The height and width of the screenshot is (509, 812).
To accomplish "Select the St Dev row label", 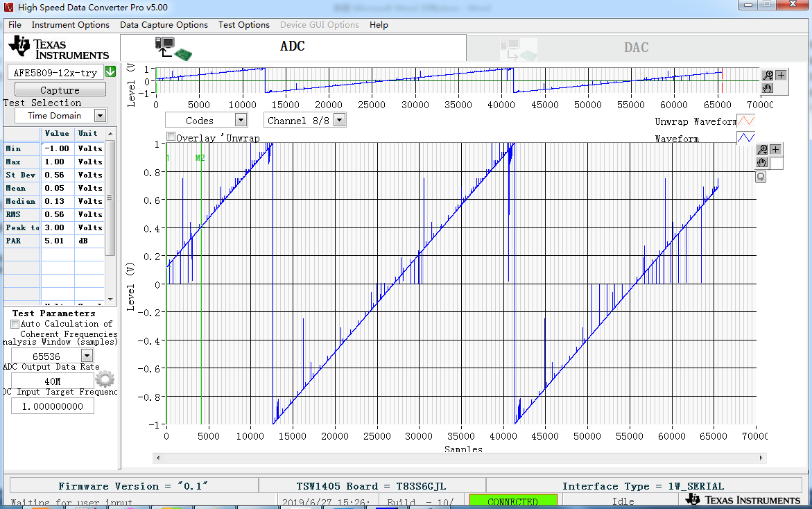I will point(21,175).
